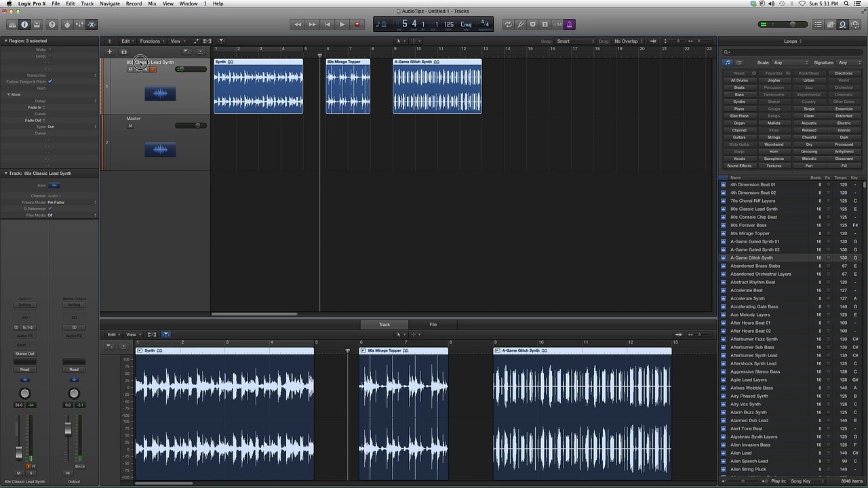Add new track with plus button
Screen dimensions: 868x488
pyautogui.click(x=110, y=52)
